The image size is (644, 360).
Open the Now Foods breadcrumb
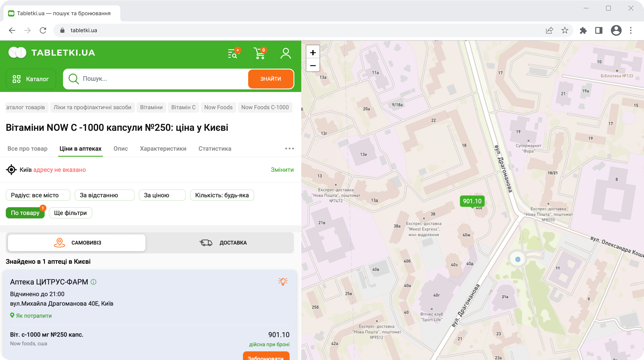[218, 107]
